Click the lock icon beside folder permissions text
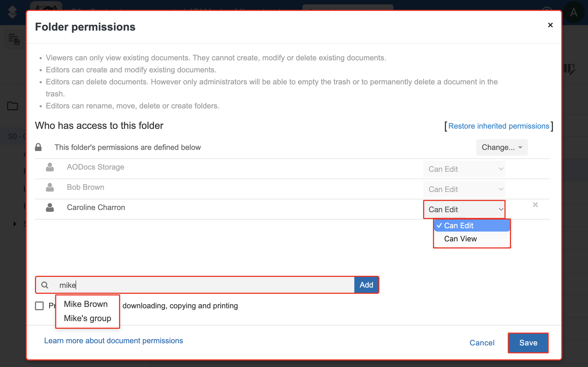This screenshot has height=367, width=588. click(x=38, y=147)
